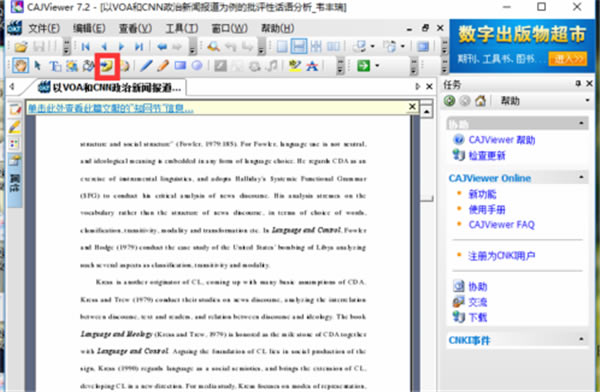Image resolution: width=600 pixels, height=392 pixels.
Task: Open the 帮助 dropdown in the task pane
Action: click(x=587, y=101)
